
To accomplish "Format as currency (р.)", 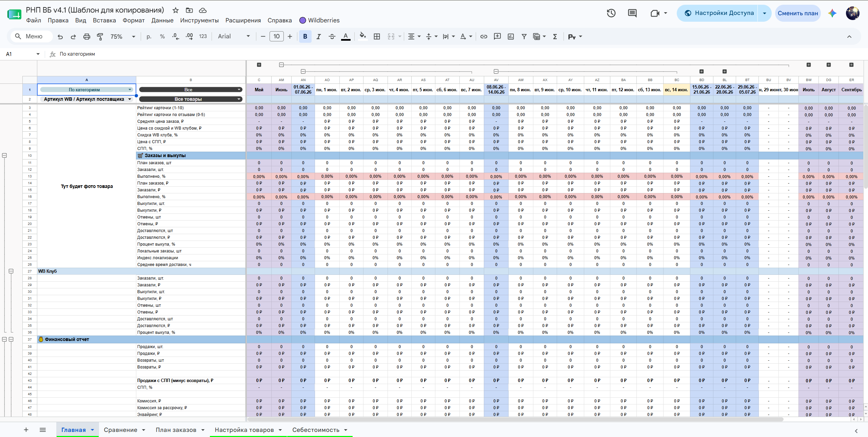I will [x=149, y=37].
